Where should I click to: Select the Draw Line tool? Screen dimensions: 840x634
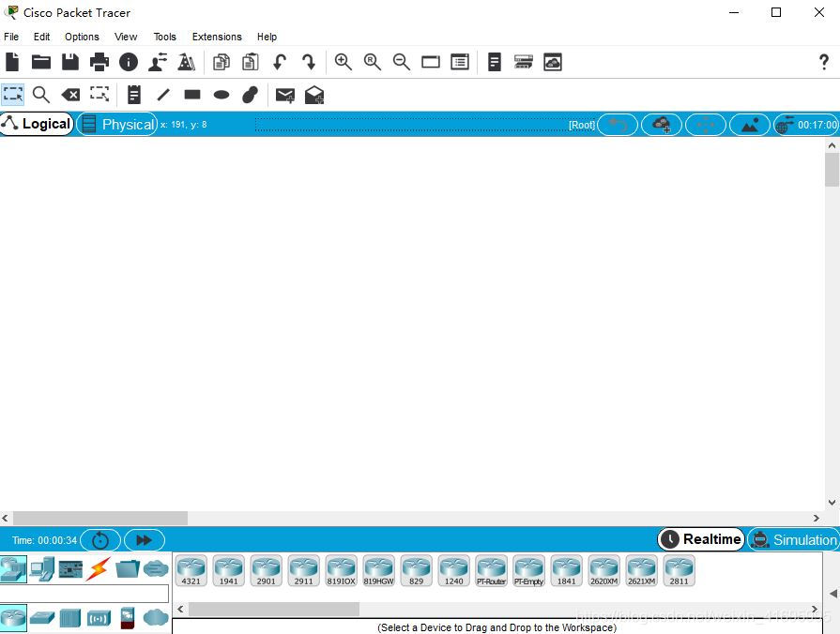tap(163, 95)
